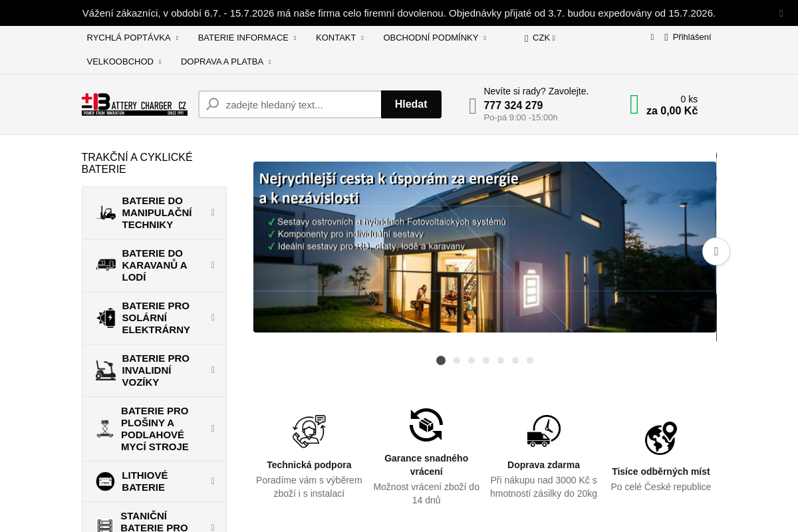Click the caravan battery category icon
This screenshot has width=798, height=532.
[x=106, y=265]
